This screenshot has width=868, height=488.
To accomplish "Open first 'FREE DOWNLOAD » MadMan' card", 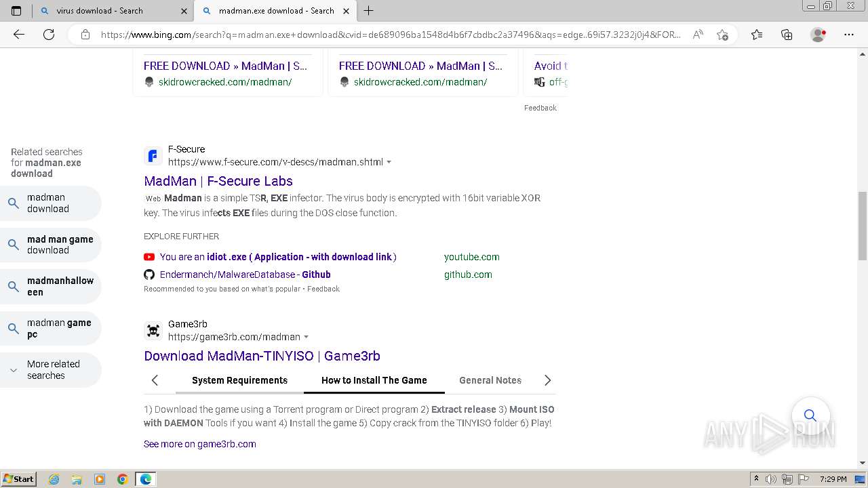I will (226, 66).
